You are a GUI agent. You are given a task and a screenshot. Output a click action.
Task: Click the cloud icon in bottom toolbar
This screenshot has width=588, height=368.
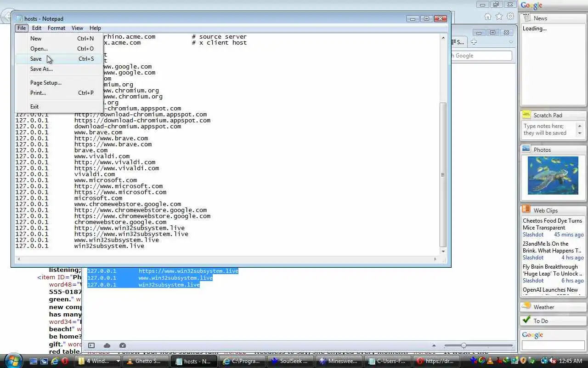(107, 345)
